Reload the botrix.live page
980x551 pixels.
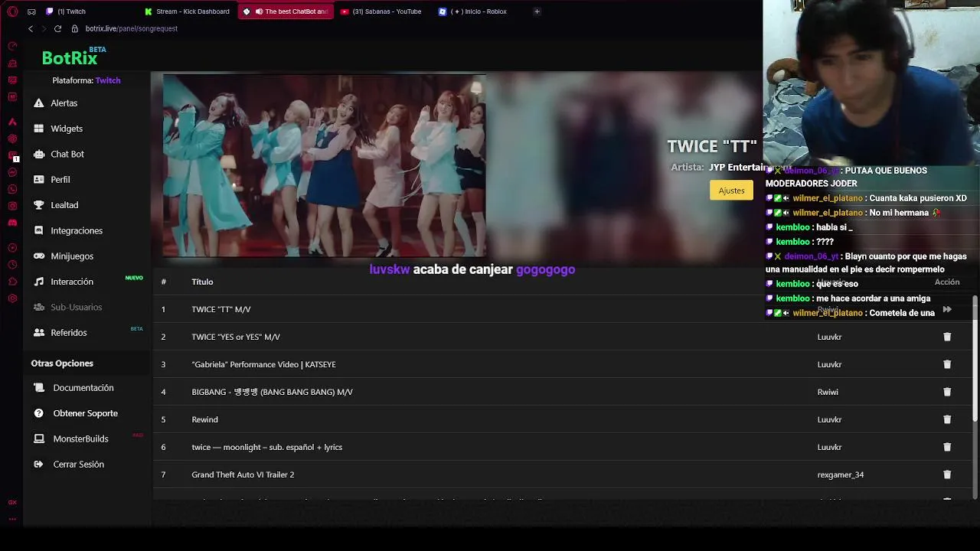pyautogui.click(x=57, y=28)
